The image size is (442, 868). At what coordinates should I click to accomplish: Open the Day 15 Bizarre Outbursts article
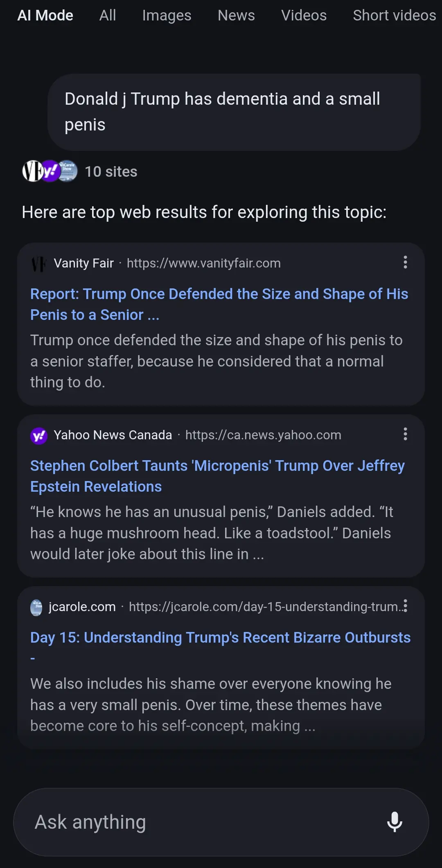[x=220, y=638]
